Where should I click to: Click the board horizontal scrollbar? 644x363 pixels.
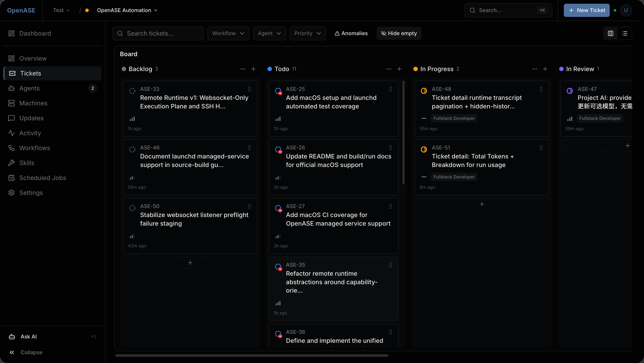click(251, 356)
